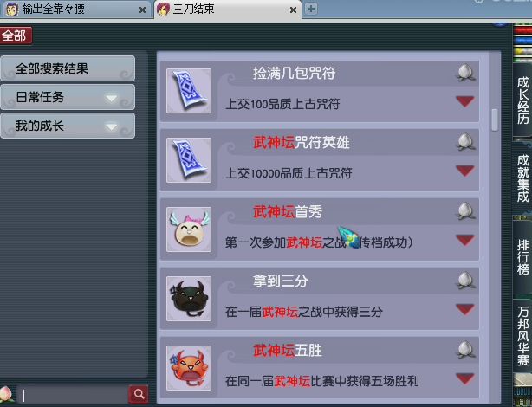The image size is (532, 407).
Task: Click the grey peach badge on 捡满几包咒符
Action: [x=465, y=73]
